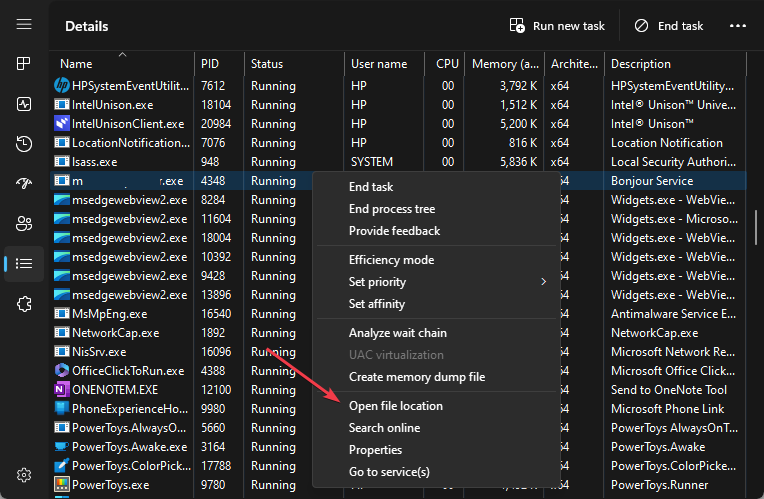Click the Send to OneNote Tool description
The height and width of the screenshot is (499, 764).
pos(669,390)
